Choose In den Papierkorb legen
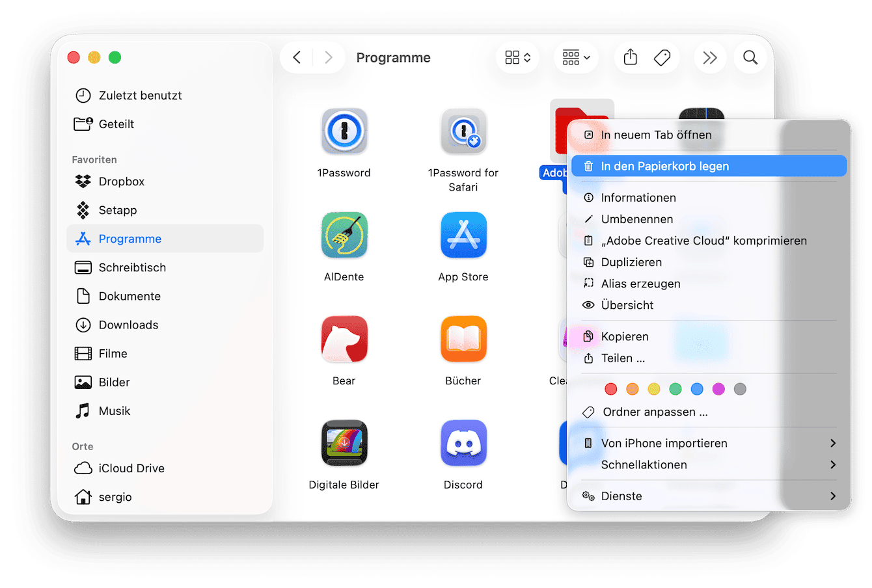The image size is (872, 588). 709,167
